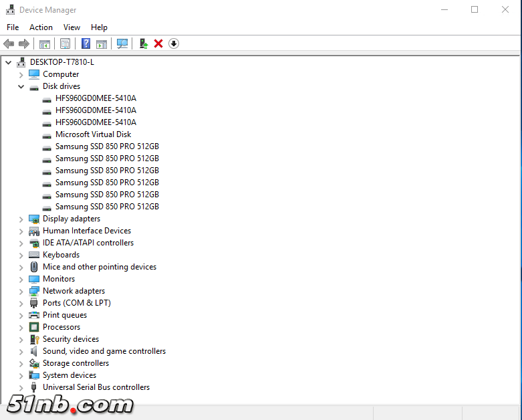Viewport: 522px width, 420px height.
Task: Select the Storage controllers entry
Action: tap(76, 363)
